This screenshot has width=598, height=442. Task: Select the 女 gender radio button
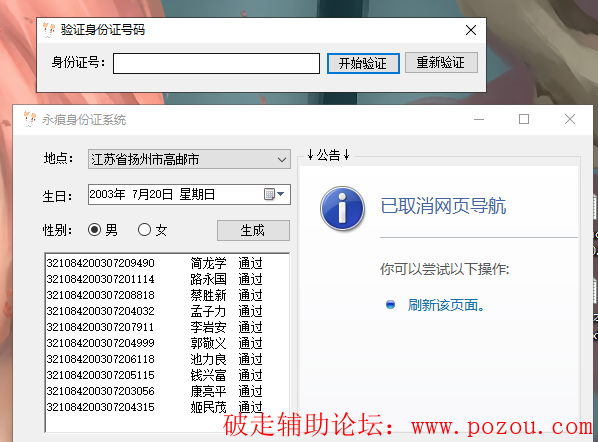coord(145,230)
